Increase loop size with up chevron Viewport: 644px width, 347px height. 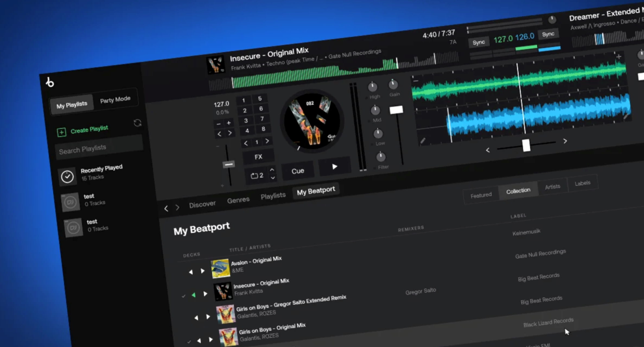[272, 170]
